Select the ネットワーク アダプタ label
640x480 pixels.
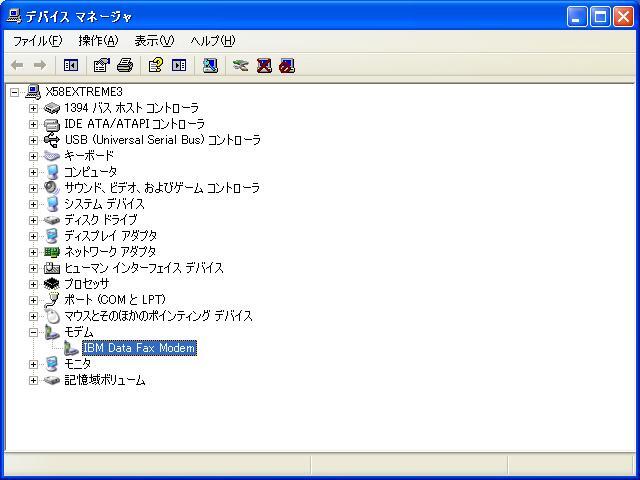[110, 252]
